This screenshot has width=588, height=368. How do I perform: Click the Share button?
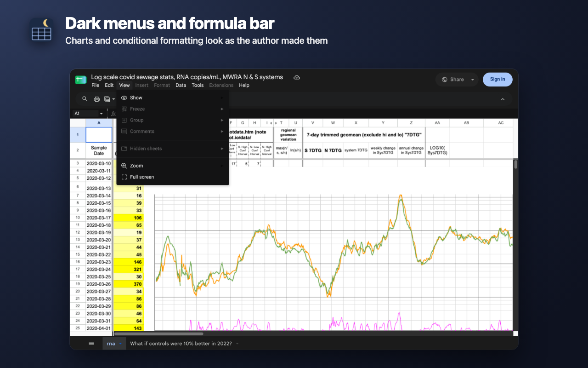(452, 80)
